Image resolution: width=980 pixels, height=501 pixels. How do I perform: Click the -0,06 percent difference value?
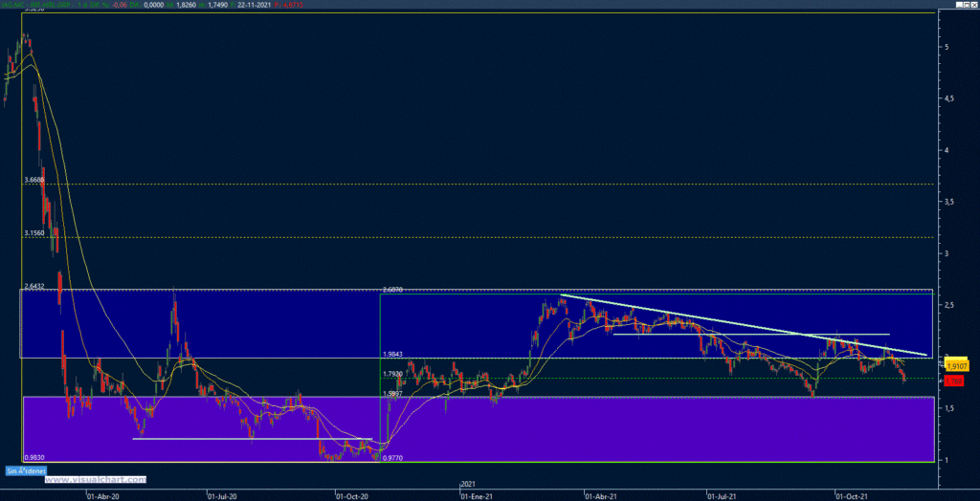(120, 4)
